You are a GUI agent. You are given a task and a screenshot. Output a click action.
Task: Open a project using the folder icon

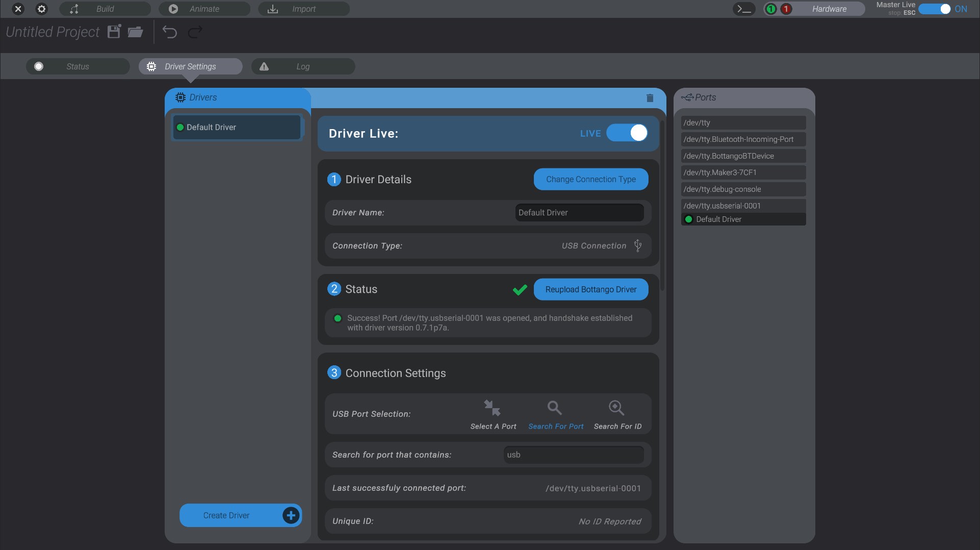[x=134, y=32]
